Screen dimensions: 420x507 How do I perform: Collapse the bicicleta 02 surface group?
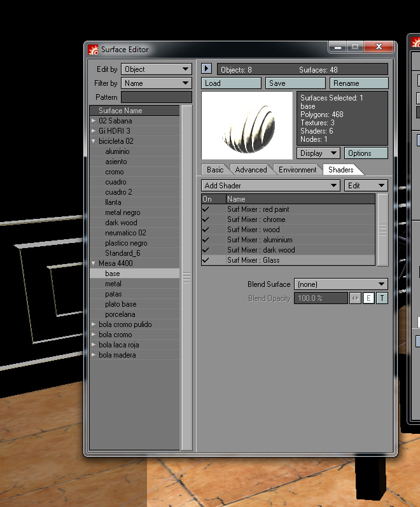(94, 141)
